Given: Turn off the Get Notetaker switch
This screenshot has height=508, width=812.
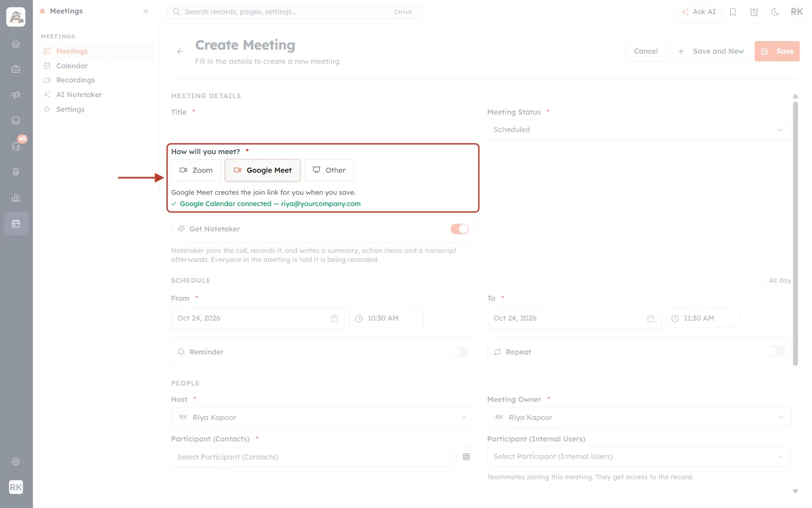Looking at the screenshot, I should pyautogui.click(x=460, y=229).
